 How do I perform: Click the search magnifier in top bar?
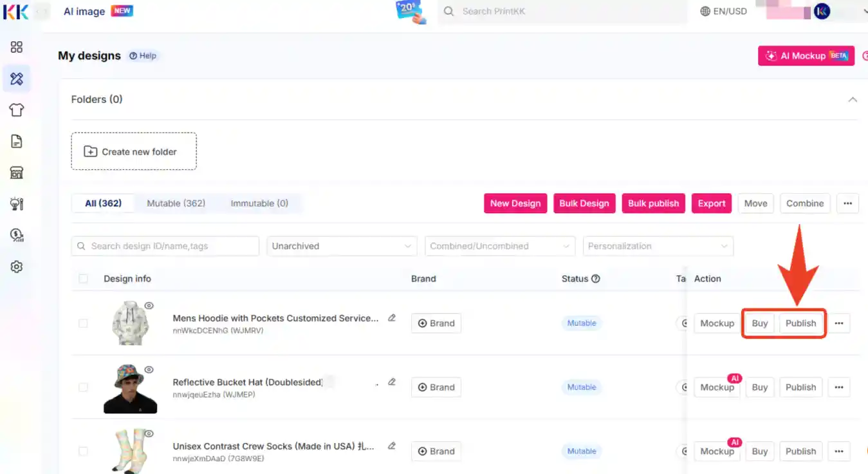point(449,12)
